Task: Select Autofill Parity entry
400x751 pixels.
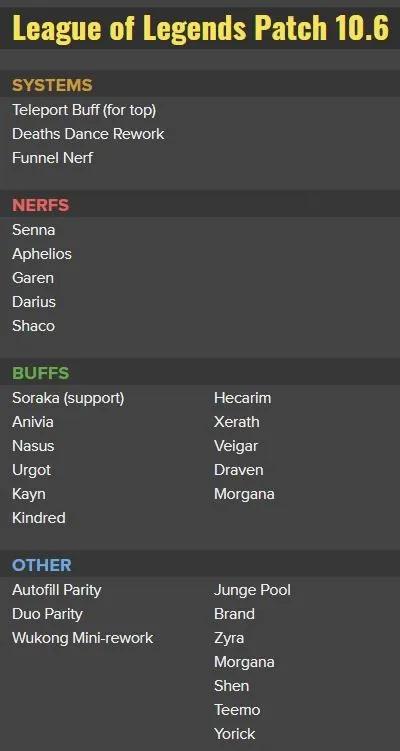Action: tap(57, 590)
